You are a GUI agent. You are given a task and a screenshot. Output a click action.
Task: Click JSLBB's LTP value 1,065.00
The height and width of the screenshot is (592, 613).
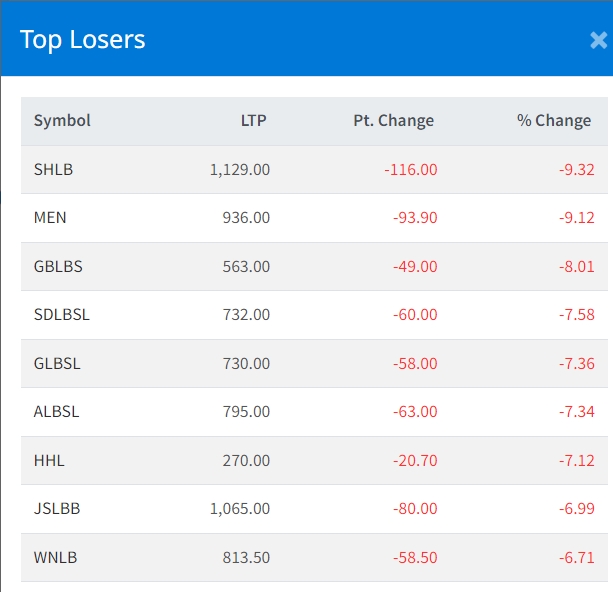[x=239, y=509]
